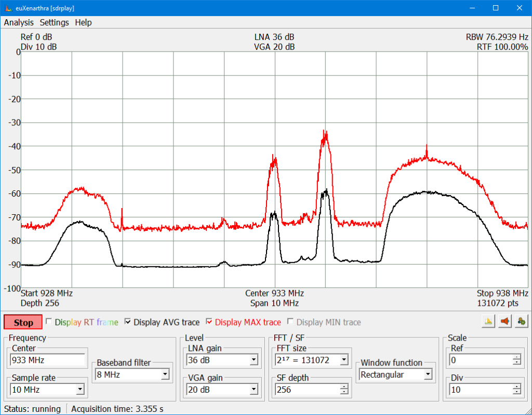
Task: Open the Settings menu
Action: (x=54, y=22)
